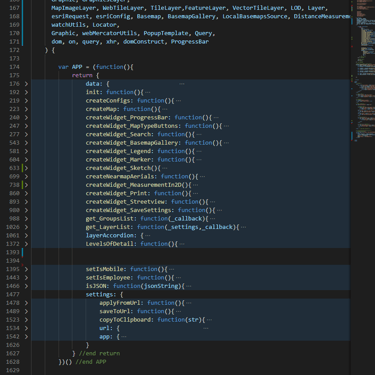Unfold createWidget_Streetview at line 893
This screenshot has width=375, height=375.
tap(26, 202)
